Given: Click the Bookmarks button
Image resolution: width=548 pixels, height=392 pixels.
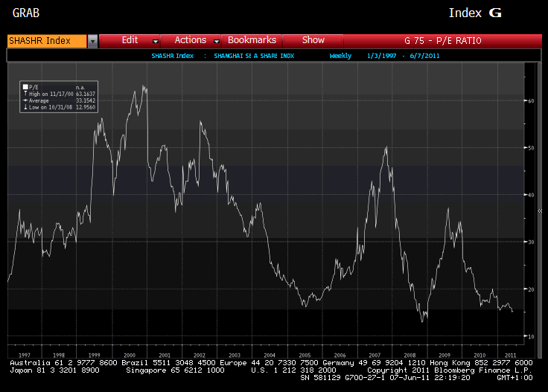Looking at the screenshot, I should click(252, 40).
